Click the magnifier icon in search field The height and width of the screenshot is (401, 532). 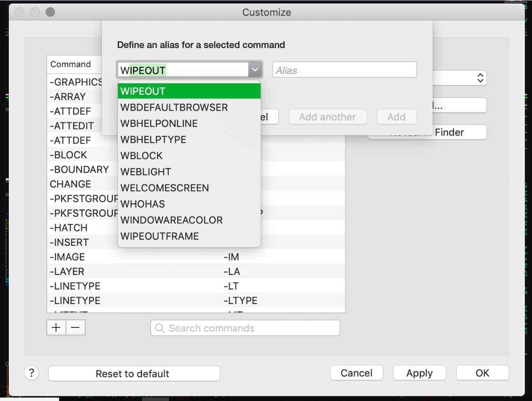tap(160, 328)
